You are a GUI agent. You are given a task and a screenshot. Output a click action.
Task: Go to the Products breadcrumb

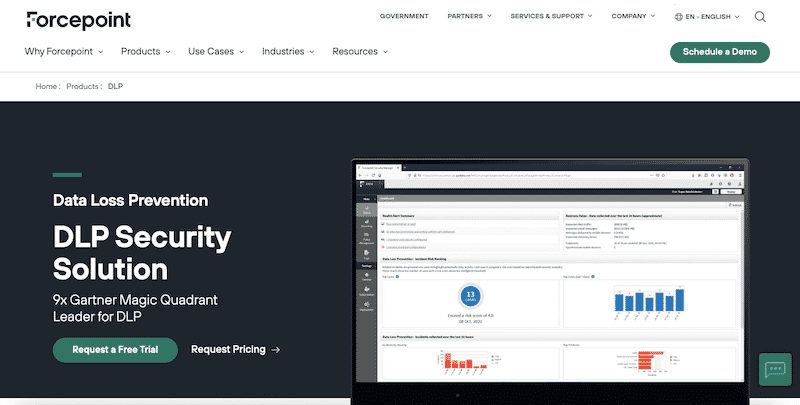(x=82, y=86)
